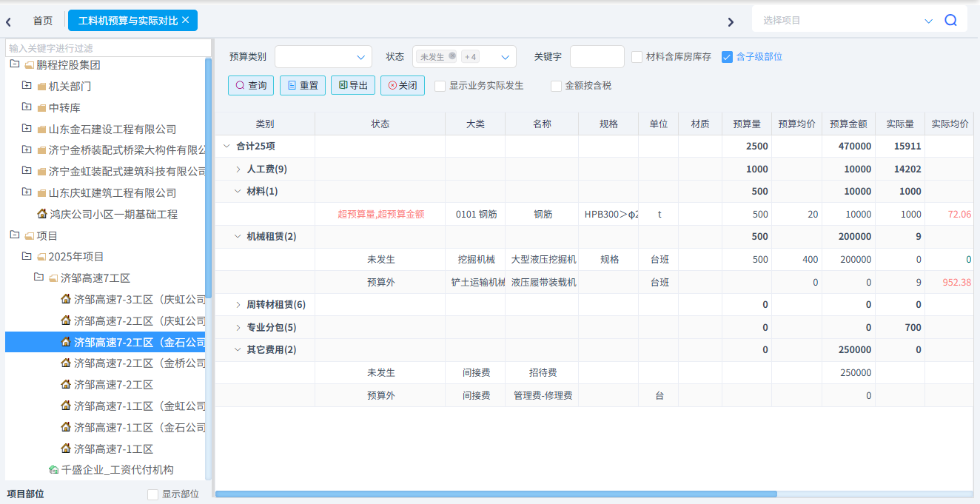Screen dimensions: 980x504
Task: Click the left arrow to scroll tabs back
Action: click(8, 21)
